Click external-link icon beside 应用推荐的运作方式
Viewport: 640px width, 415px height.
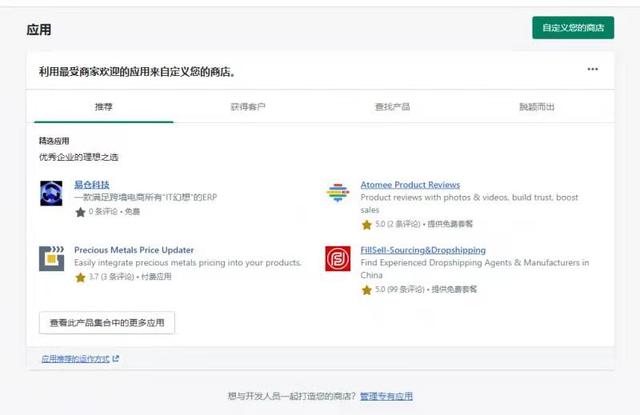[116, 359]
